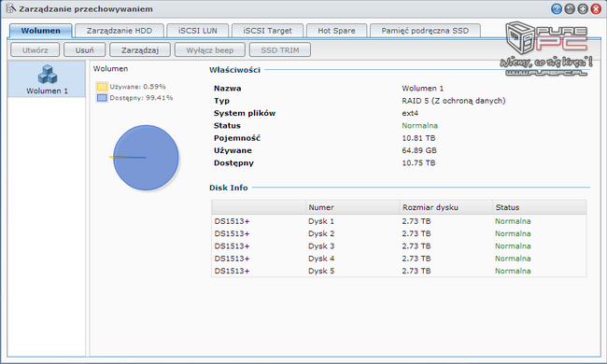Click the Zarządzaj button
This screenshot has width=607, height=364.
140,50
